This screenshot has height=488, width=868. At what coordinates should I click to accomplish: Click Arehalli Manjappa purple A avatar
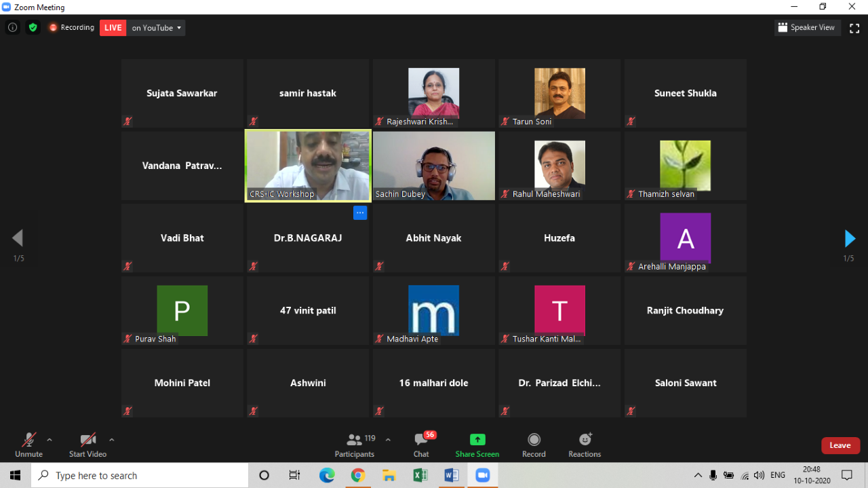click(686, 238)
